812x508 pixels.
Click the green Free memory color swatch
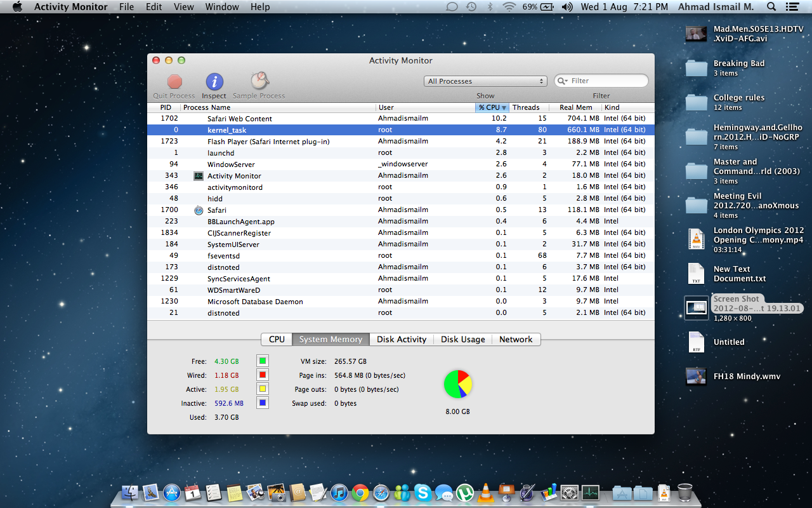263,361
